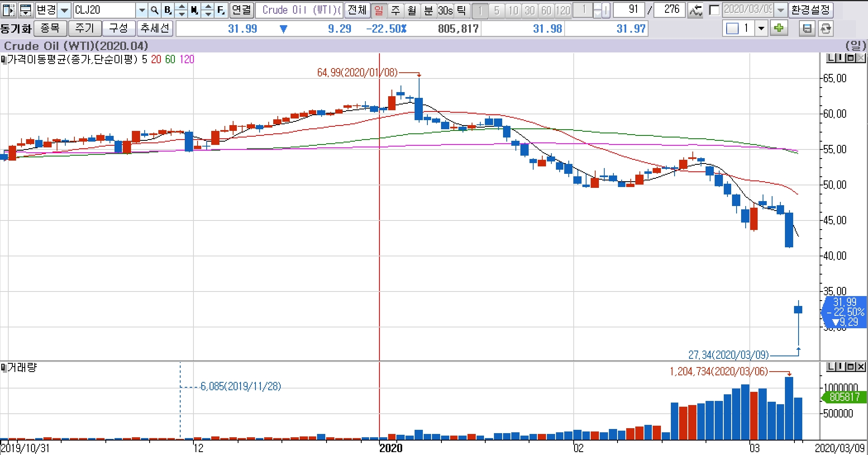Click the 연결 link button

pyautogui.click(x=241, y=10)
